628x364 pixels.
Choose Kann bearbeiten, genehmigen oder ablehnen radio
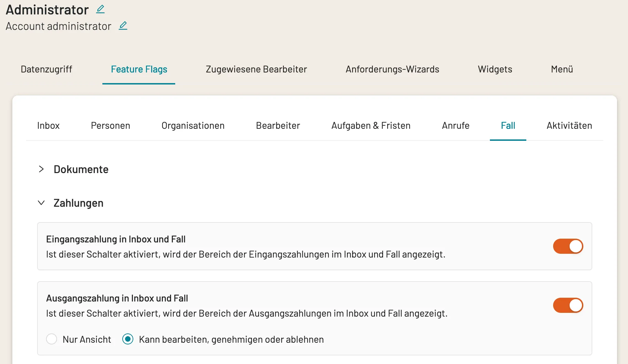128,339
